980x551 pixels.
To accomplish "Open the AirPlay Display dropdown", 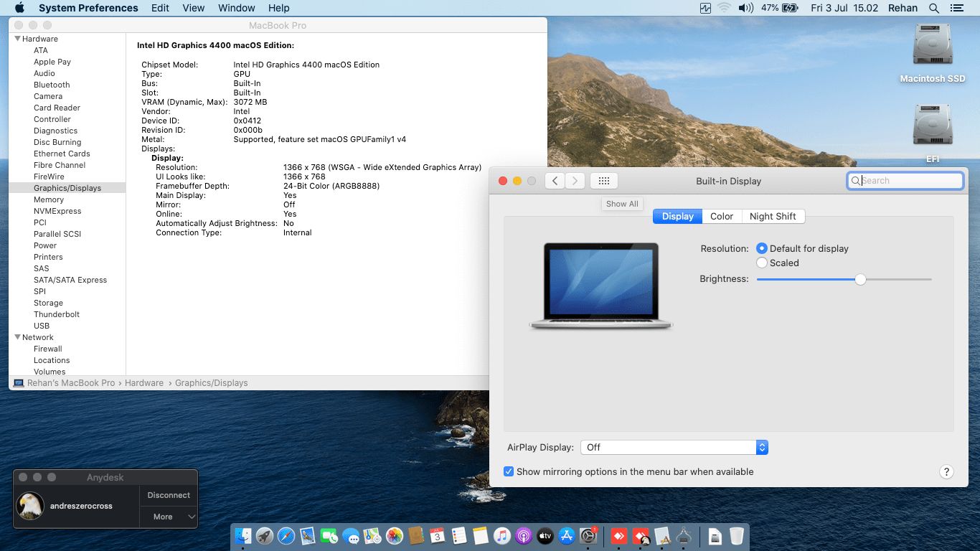I will pos(674,447).
